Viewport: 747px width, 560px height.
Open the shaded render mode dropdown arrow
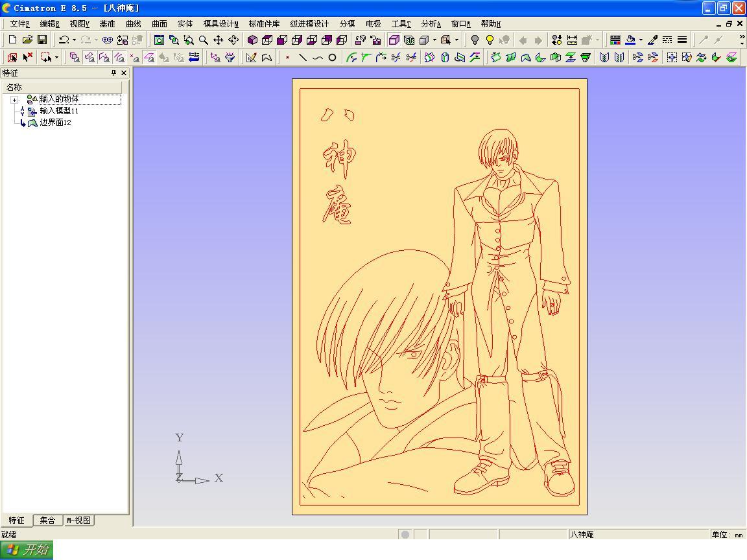(x=434, y=40)
